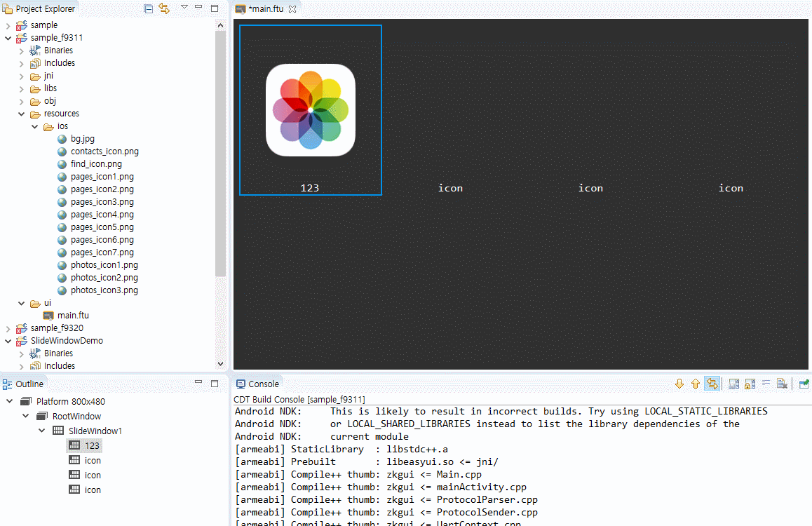
Task: Select pages_icon7.png file
Action: (102, 252)
